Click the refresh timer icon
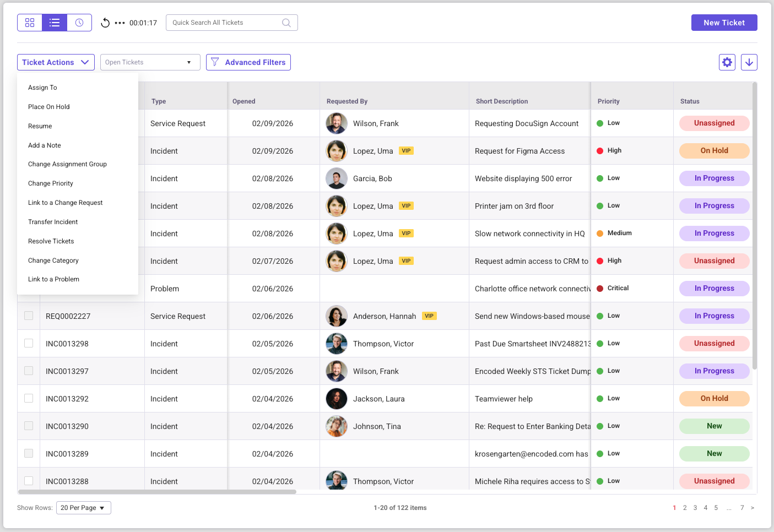Screen dimensions: 774x532 [105, 23]
